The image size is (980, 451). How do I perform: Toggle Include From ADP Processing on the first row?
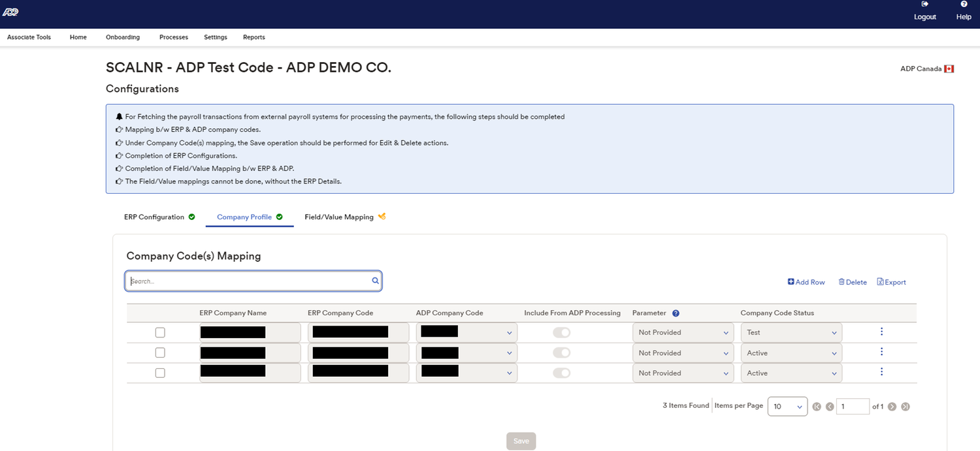(x=561, y=332)
